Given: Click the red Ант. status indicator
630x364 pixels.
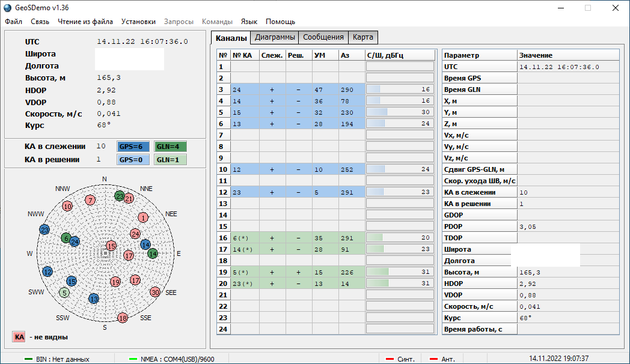Looking at the screenshot, I should tap(434, 359).
